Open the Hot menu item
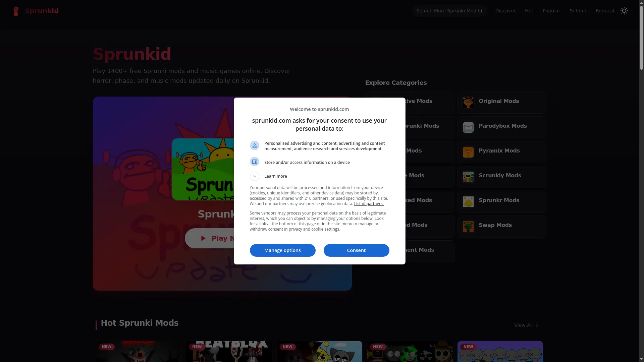 point(529,11)
